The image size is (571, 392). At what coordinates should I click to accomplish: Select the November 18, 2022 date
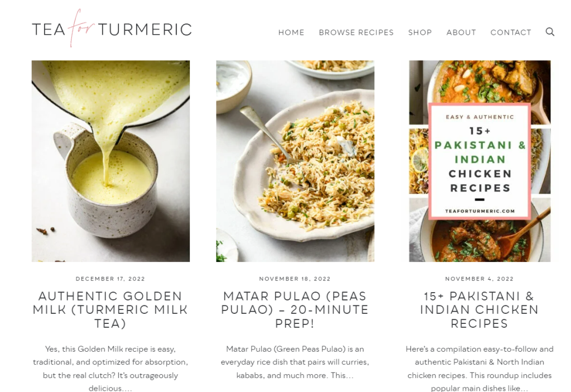click(x=295, y=279)
